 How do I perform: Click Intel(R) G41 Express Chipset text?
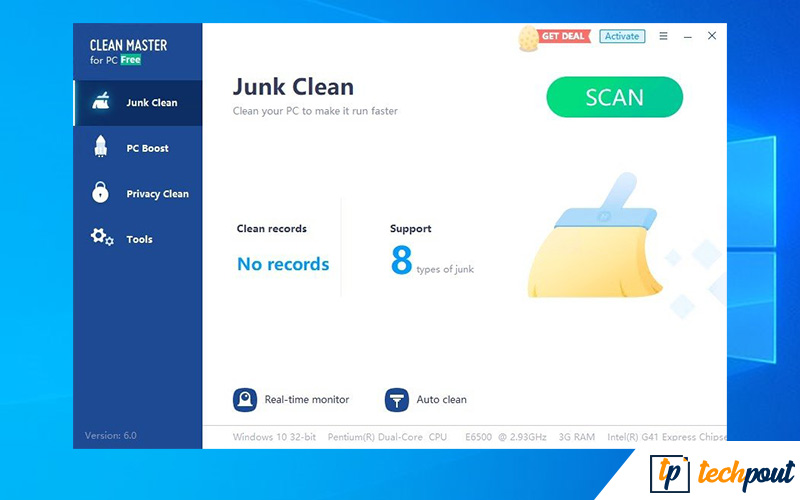(x=667, y=437)
